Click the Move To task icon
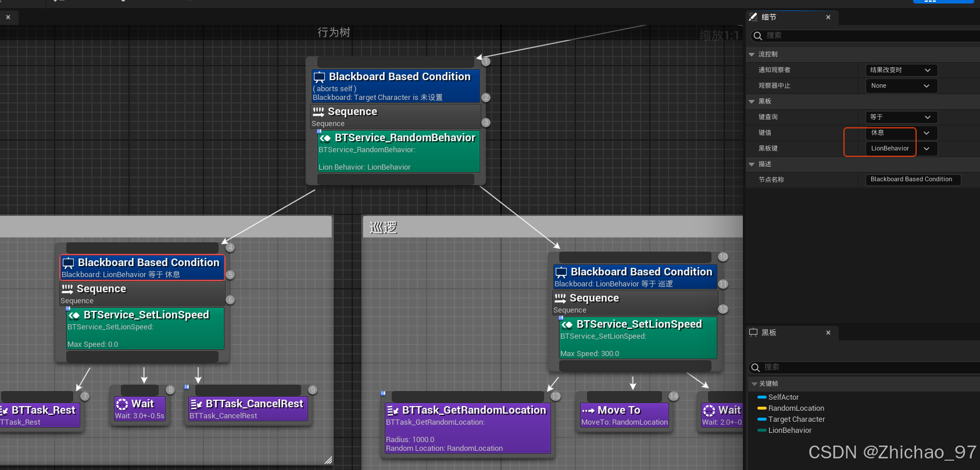 (588, 411)
